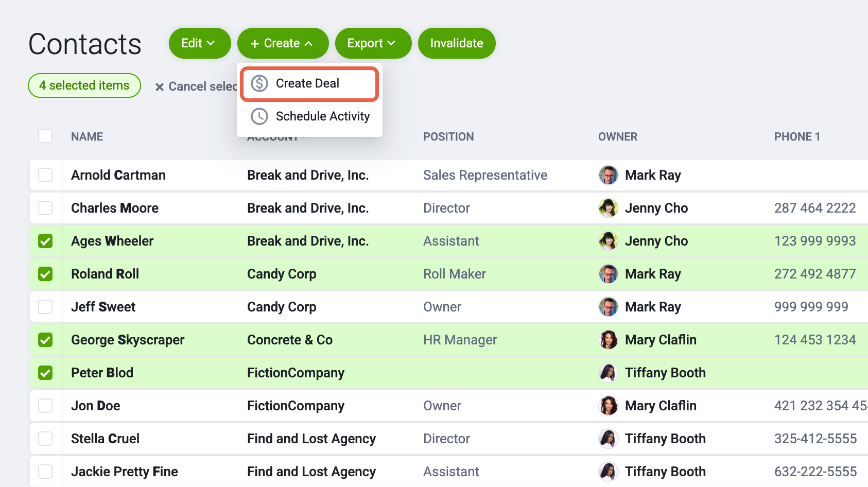Click the clock icon beside Schedule Activity
The width and height of the screenshot is (868, 487).
[259, 116]
